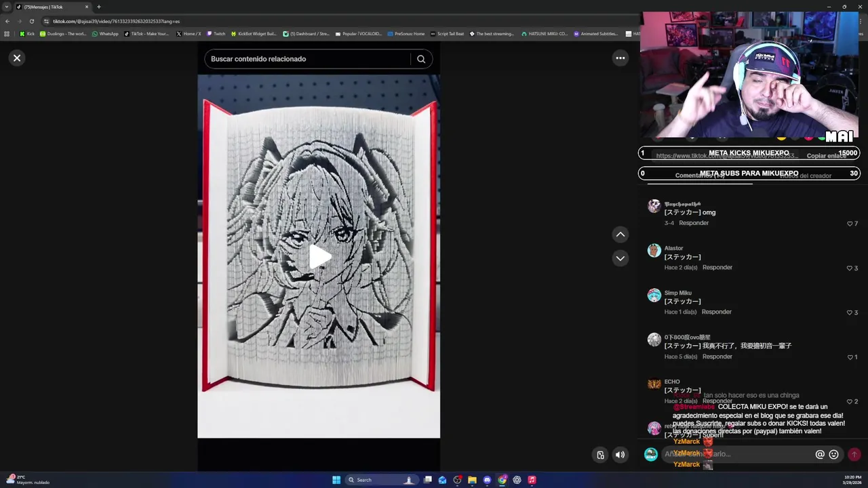Like Simp Miku's comment heart icon
The image size is (868, 488).
(x=850, y=312)
